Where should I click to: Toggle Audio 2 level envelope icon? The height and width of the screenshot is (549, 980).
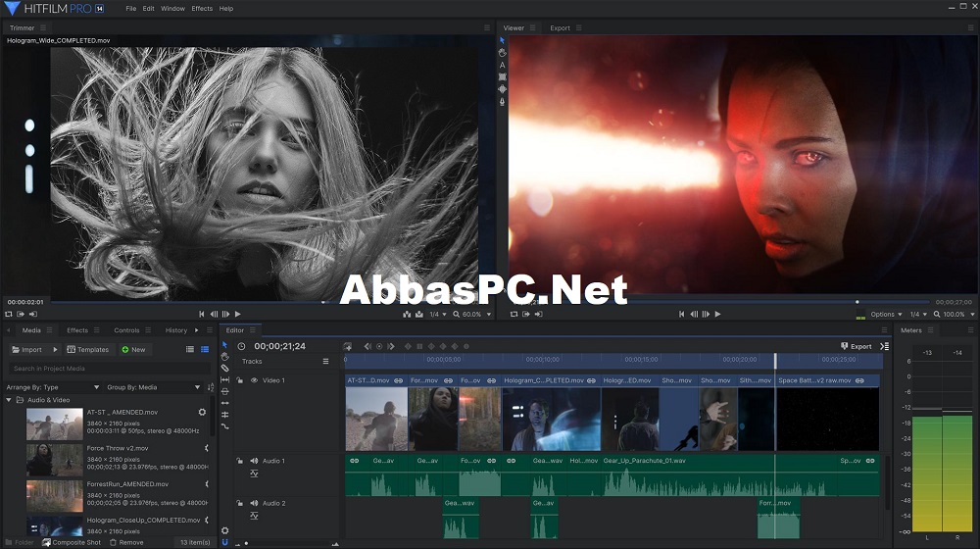coord(254,516)
